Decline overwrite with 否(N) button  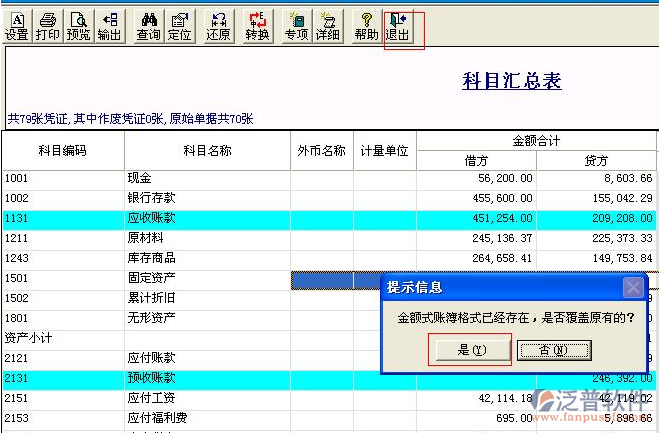[x=554, y=350]
